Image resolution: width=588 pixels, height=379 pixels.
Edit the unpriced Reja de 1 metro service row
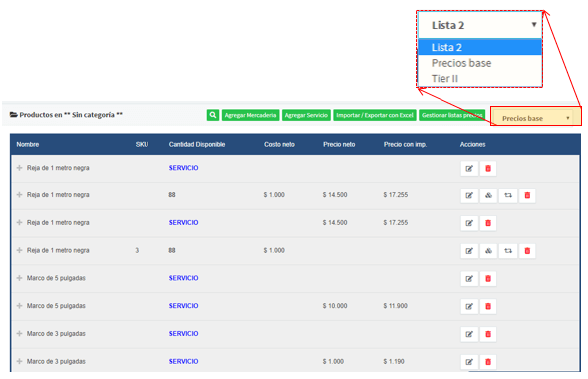[x=469, y=169]
